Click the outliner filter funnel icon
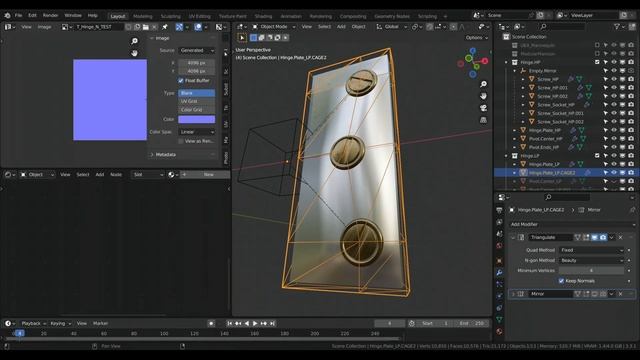The height and width of the screenshot is (360, 640). tap(617, 27)
